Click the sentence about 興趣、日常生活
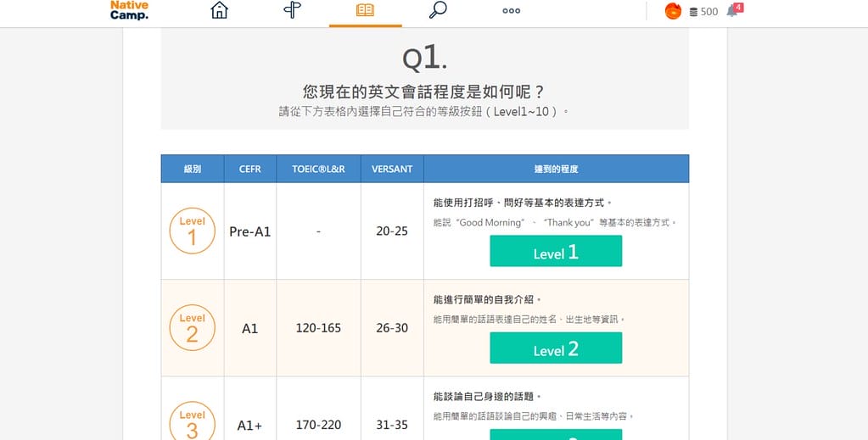Viewport: 868px width, 440px height. (x=534, y=416)
